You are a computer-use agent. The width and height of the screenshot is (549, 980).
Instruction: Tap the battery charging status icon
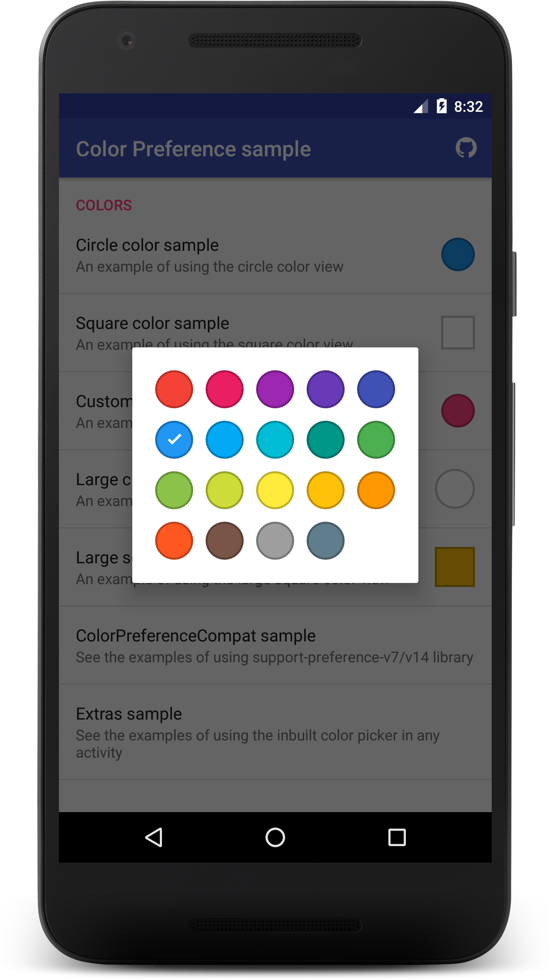click(x=442, y=106)
